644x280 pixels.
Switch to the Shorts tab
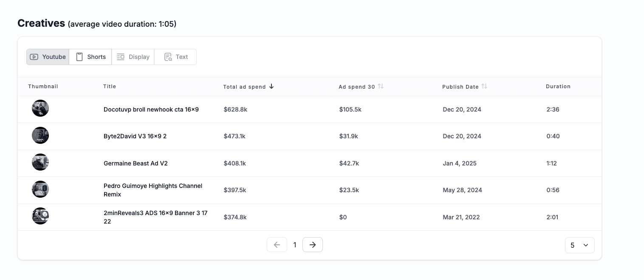click(90, 57)
